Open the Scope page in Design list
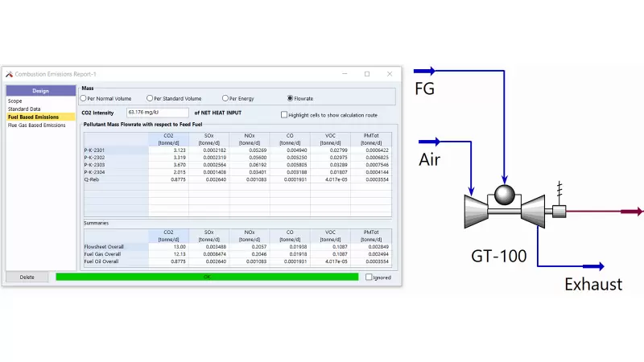The height and width of the screenshot is (362, 644). click(x=15, y=101)
